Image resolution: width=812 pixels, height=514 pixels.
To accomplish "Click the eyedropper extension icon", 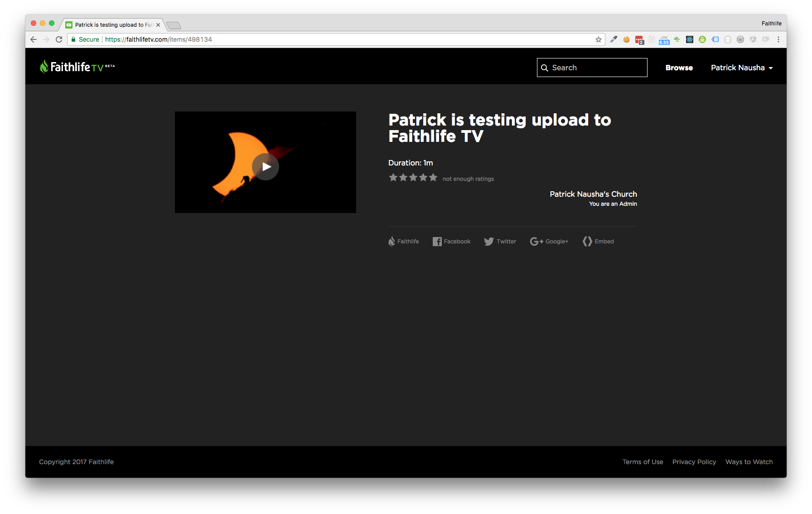I will coord(614,39).
